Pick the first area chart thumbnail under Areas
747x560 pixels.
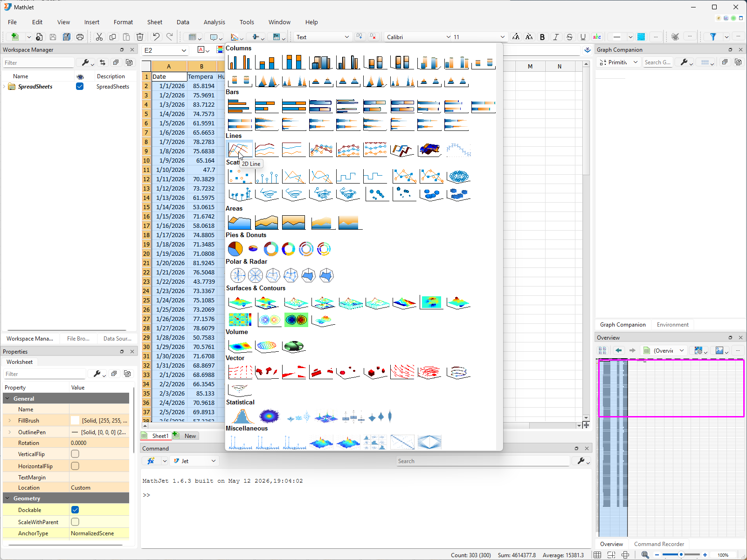(x=239, y=222)
